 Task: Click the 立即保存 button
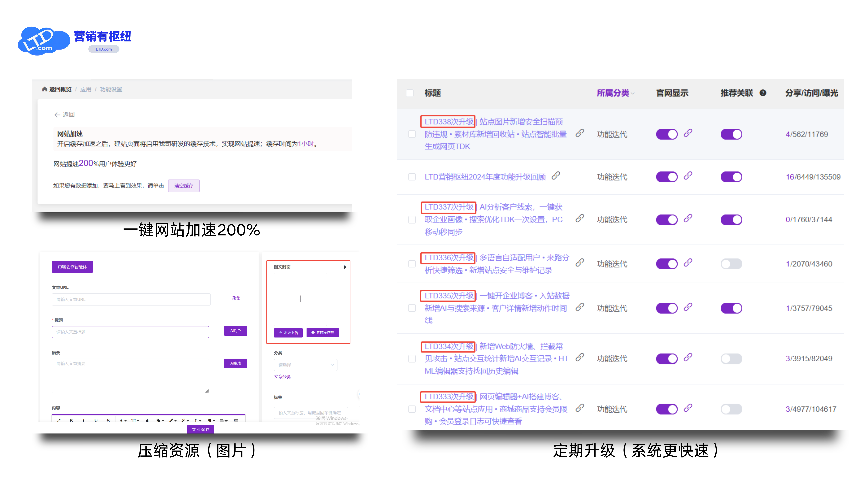[201, 429]
